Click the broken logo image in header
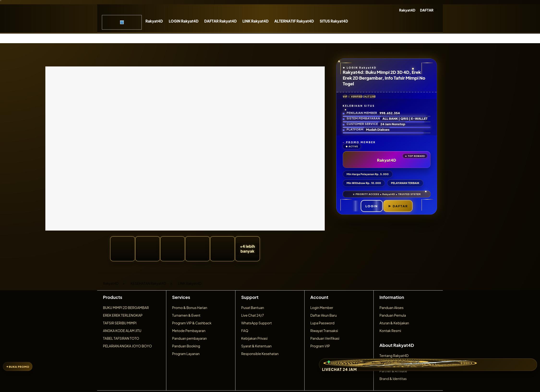This screenshot has height=392, width=540. pyautogui.click(x=122, y=22)
